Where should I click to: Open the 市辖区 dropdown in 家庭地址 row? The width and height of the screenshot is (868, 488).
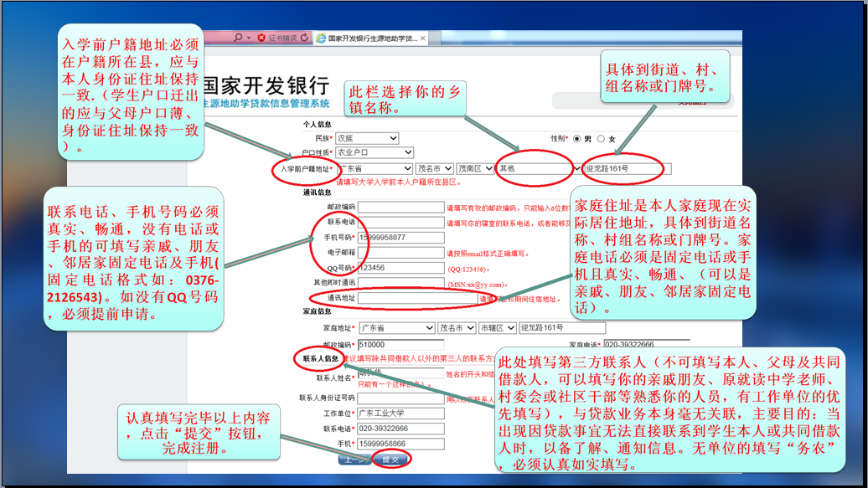[x=497, y=327]
